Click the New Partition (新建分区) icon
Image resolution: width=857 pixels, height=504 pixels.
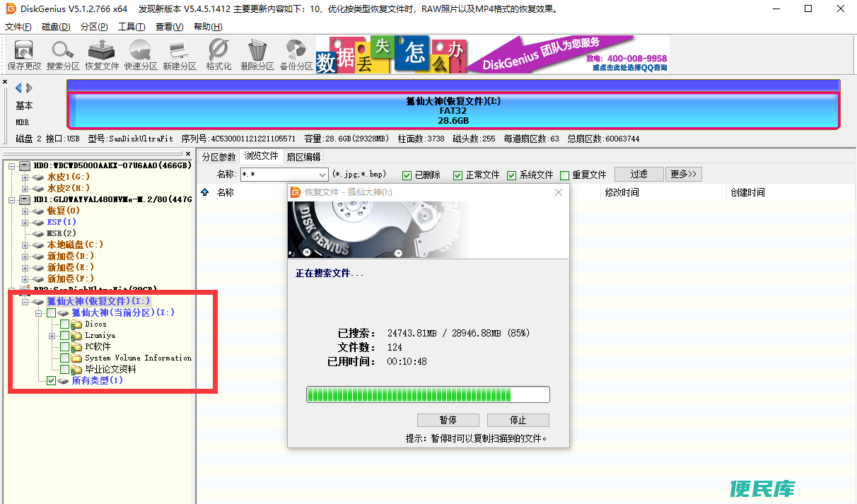coord(180,55)
